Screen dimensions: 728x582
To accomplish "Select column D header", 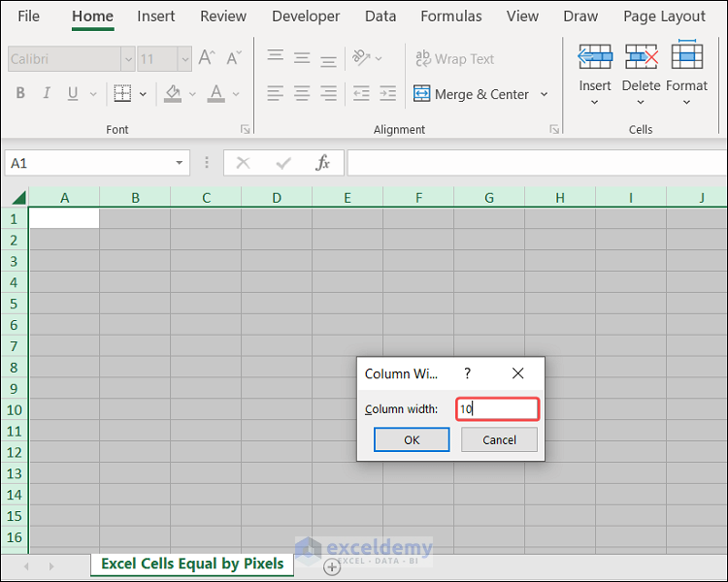I will click(x=277, y=198).
